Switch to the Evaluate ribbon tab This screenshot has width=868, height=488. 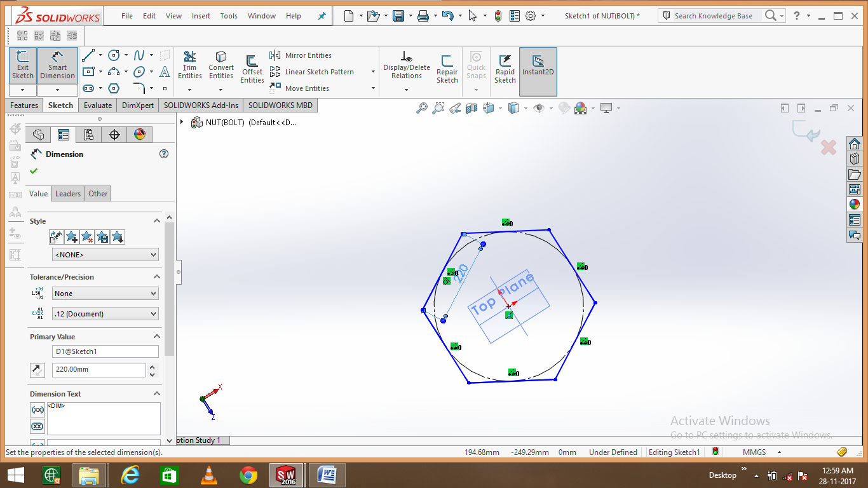[x=97, y=105]
